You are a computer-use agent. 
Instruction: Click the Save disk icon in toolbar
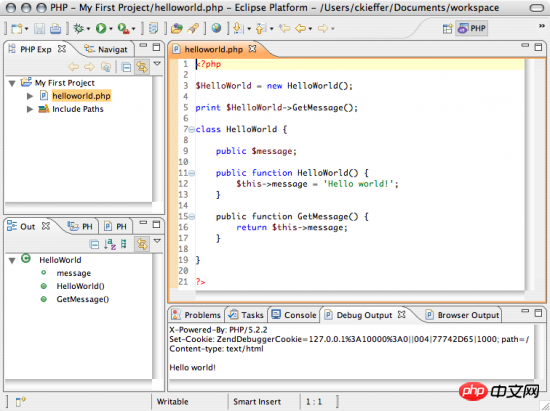pyautogui.click(x=39, y=28)
